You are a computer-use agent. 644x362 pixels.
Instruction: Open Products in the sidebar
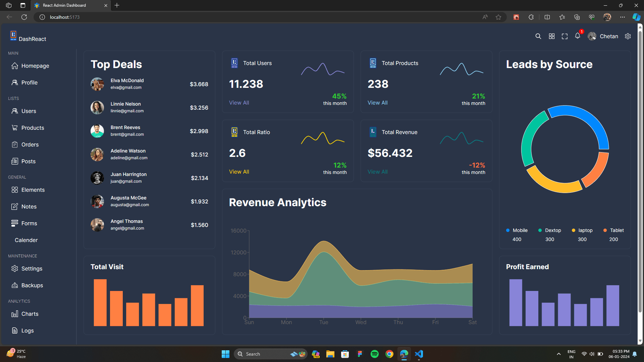tap(33, 128)
